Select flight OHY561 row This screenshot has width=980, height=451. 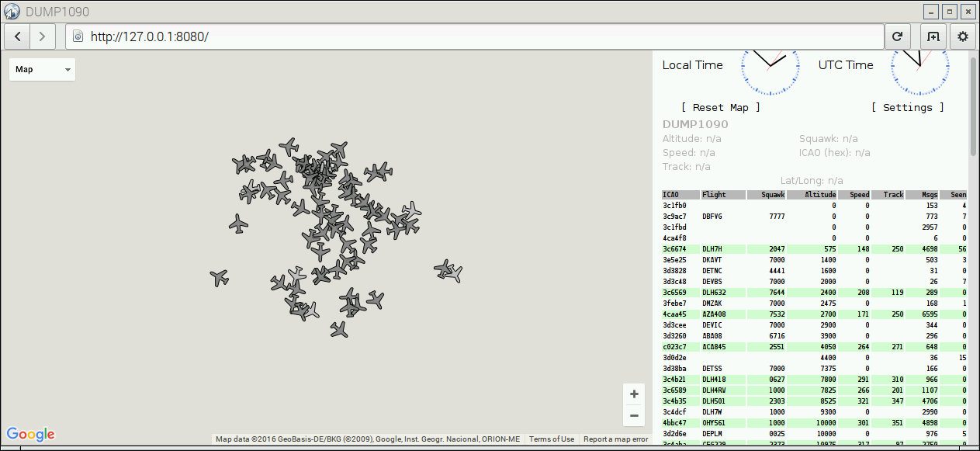(814, 423)
